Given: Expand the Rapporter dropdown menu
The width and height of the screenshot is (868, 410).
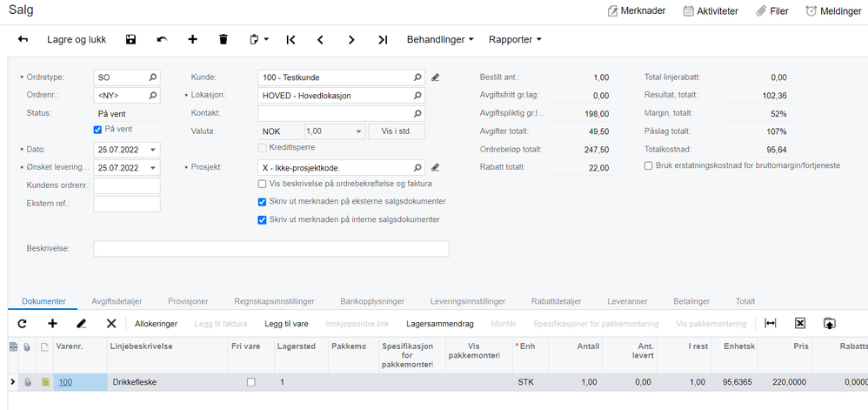Looking at the screenshot, I should tap(515, 39).
